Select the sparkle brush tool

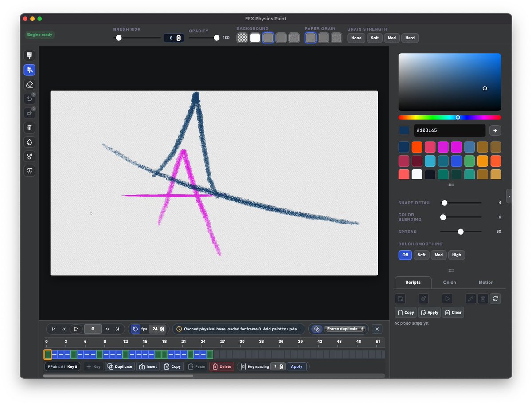(30, 70)
